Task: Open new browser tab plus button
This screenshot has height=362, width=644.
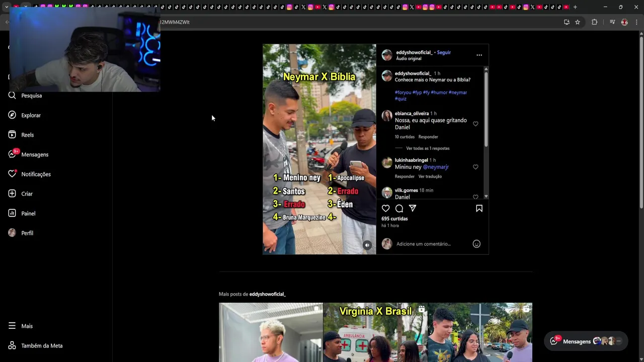Action: (x=575, y=7)
